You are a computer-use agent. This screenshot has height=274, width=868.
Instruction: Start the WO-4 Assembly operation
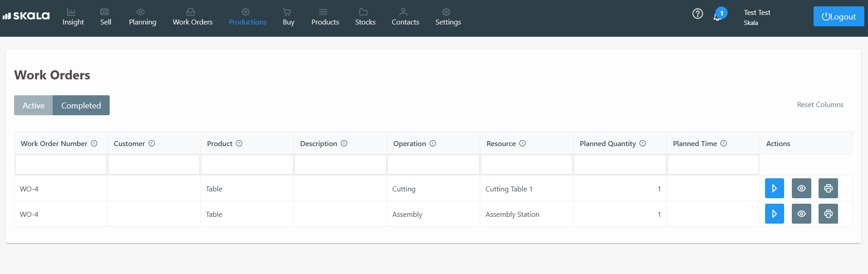pyautogui.click(x=774, y=214)
